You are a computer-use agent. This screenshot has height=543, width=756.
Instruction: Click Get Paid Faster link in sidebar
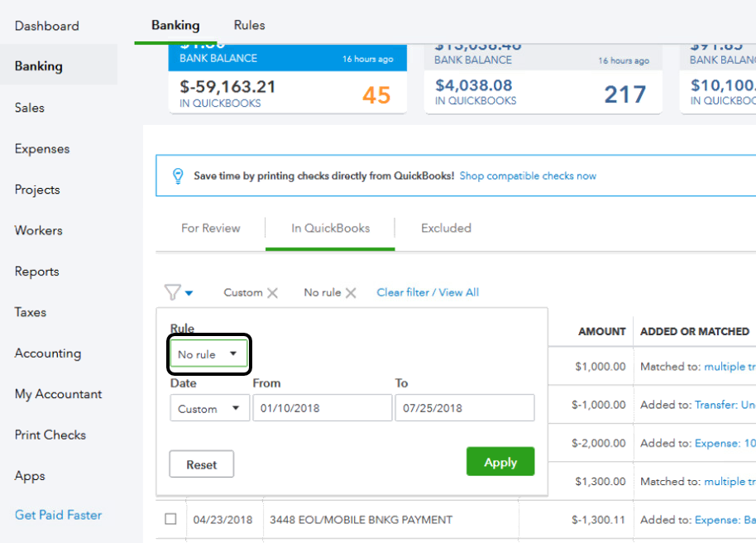(59, 515)
